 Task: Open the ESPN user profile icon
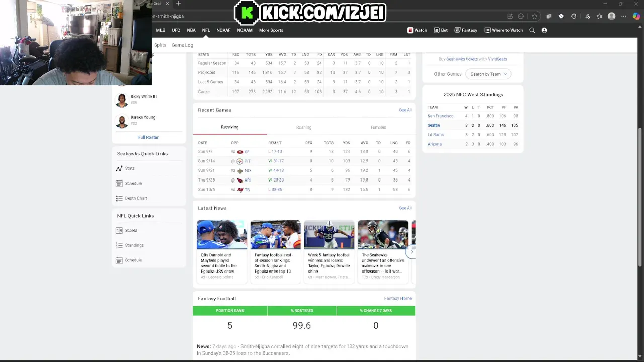(x=544, y=30)
